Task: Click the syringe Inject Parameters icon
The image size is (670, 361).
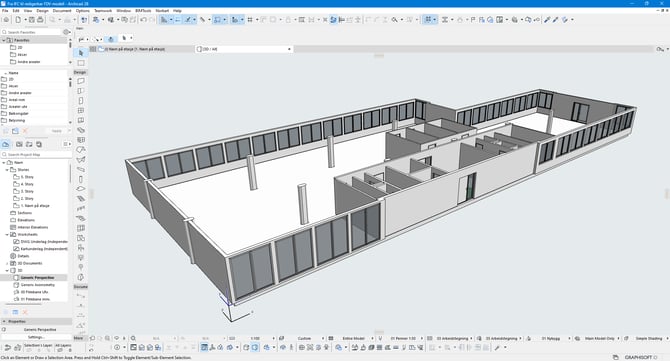Action: pyautogui.click(x=555, y=20)
